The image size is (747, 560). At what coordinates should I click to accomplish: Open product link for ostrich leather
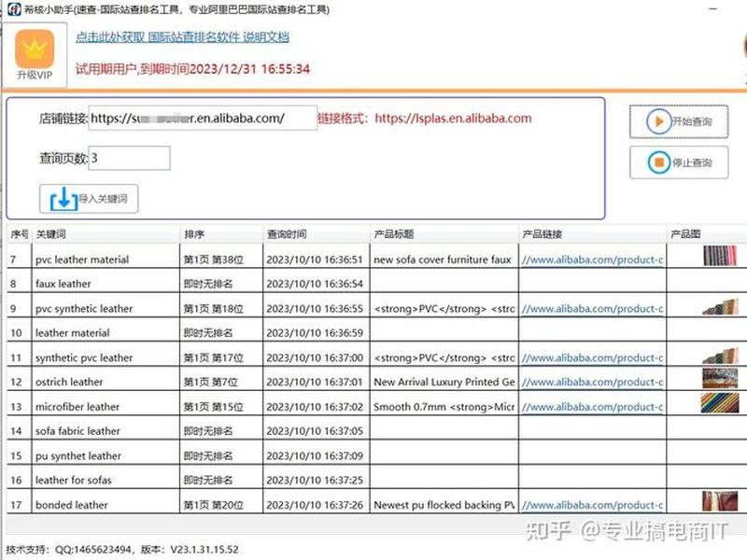coord(592,382)
